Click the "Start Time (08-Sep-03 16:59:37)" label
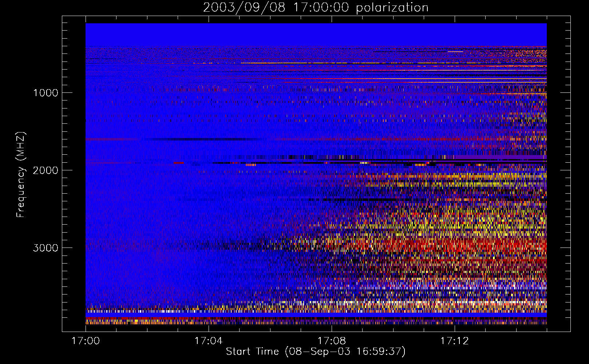Viewport: 589px width, 364px height. pos(316,352)
